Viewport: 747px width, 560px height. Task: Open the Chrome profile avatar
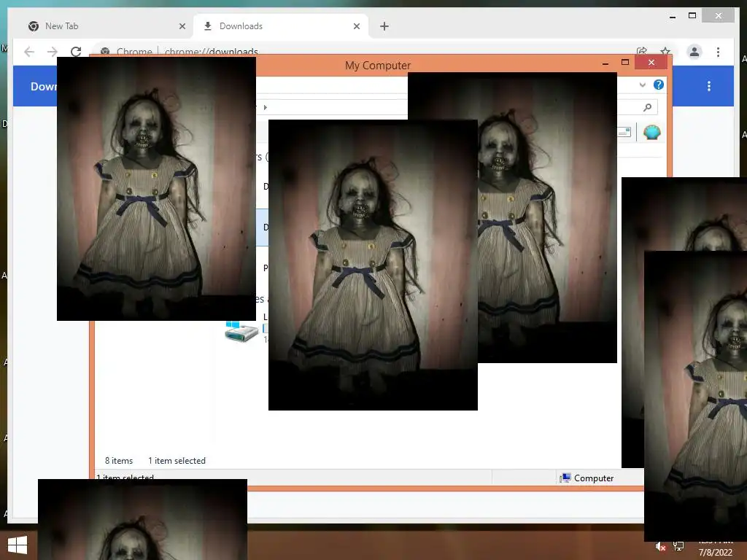point(694,52)
